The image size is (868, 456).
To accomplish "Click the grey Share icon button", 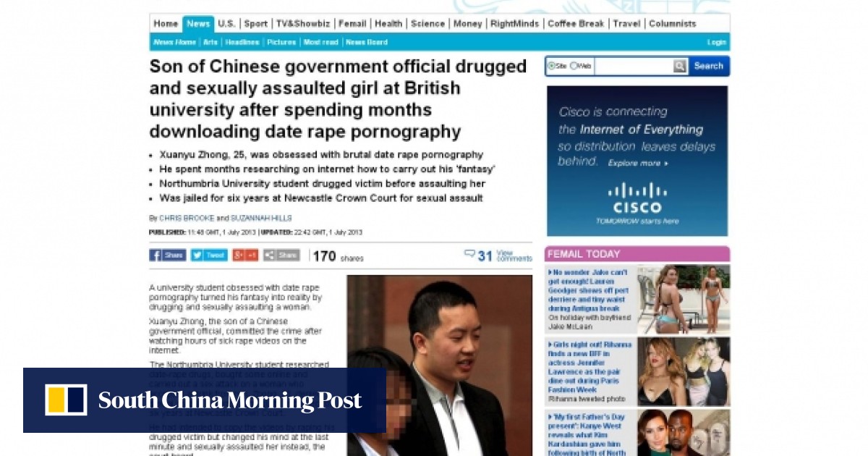I will pyautogui.click(x=281, y=256).
